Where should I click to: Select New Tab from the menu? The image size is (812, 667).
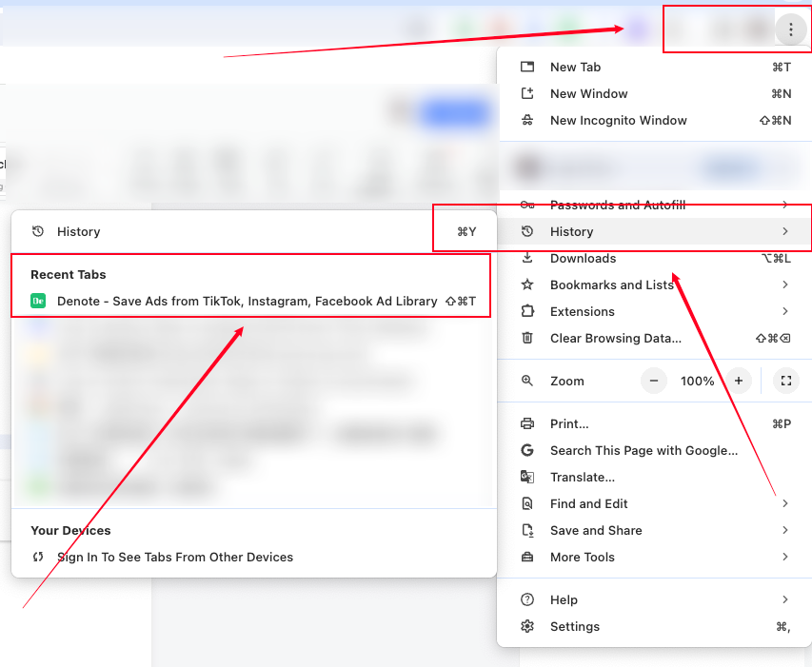(x=575, y=67)
